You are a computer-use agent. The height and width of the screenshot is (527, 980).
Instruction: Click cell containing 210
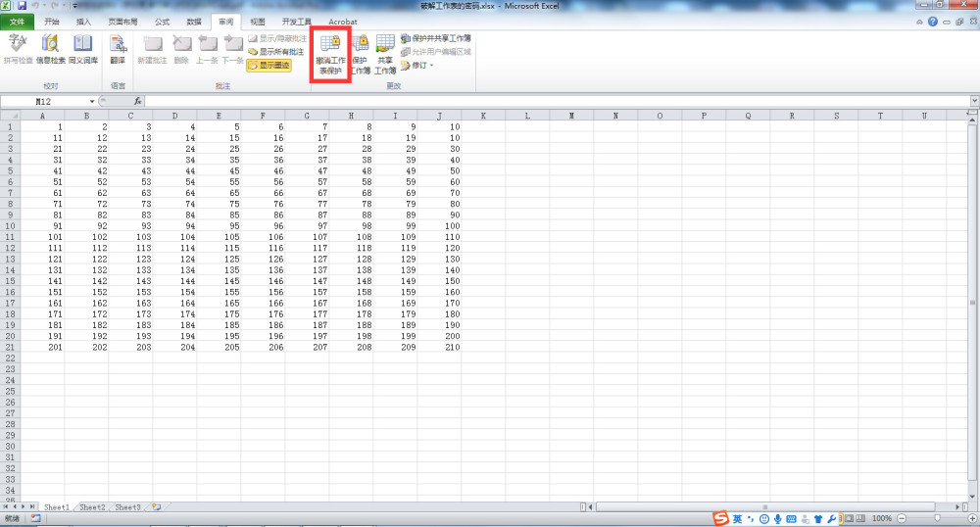tap(439, 347)
